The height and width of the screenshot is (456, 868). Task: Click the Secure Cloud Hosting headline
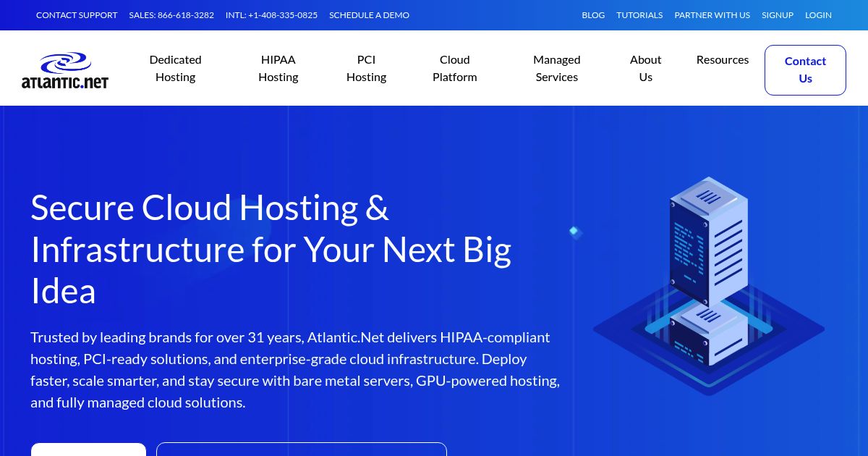click(271, 250)
